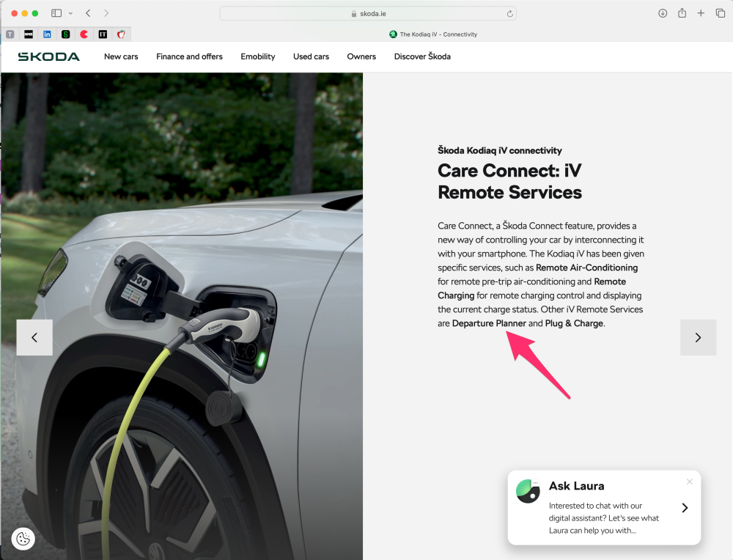
Task: Open chat with Laura via arrow
Action: (x=685, y=508)
